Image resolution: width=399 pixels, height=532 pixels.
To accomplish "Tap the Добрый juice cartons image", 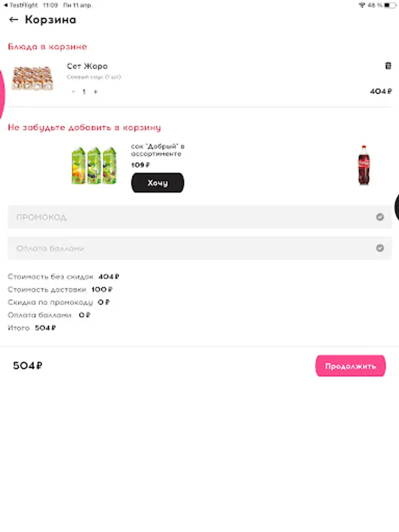I will (x=94, y=166).
